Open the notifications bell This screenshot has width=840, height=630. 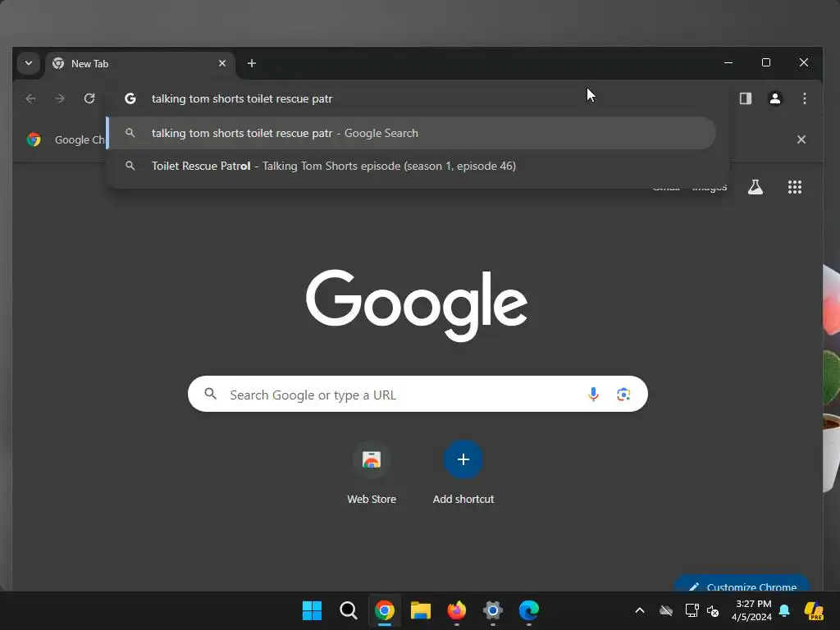(x=784, y=610)
